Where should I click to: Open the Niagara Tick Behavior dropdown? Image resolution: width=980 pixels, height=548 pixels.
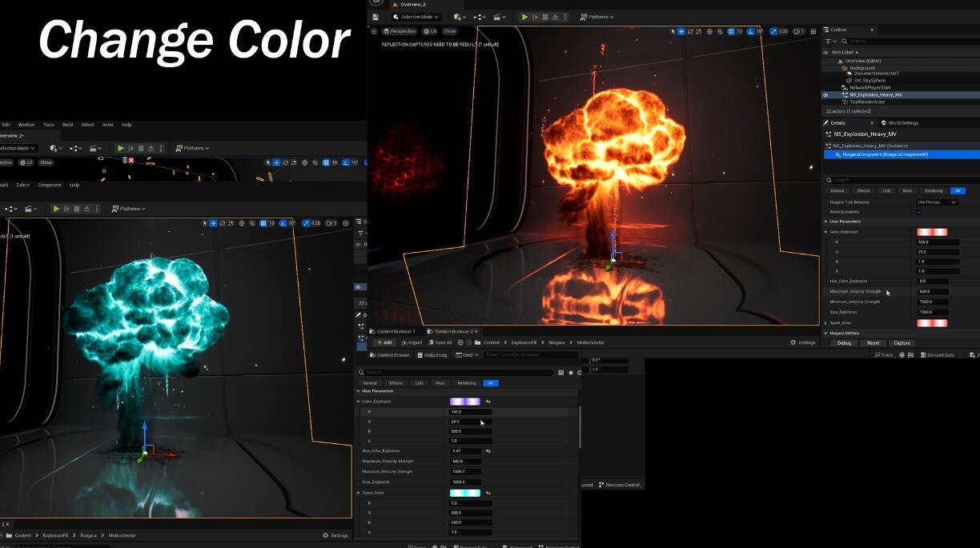pos(936,202)
